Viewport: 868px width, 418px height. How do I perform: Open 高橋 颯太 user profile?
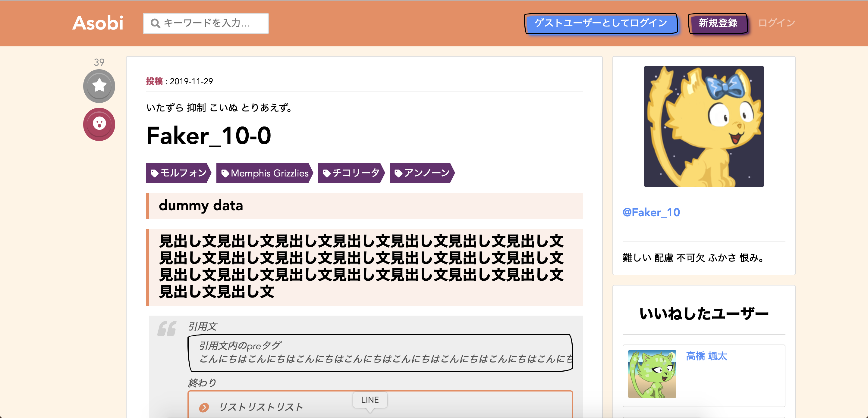(706, 356)
